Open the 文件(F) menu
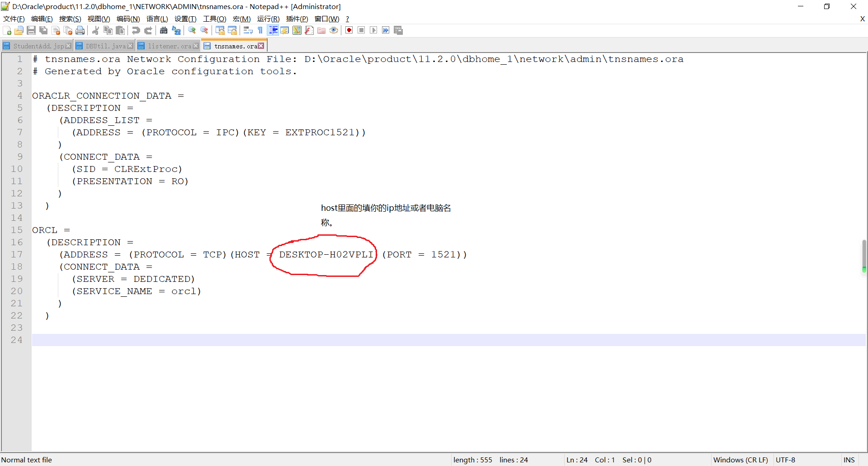This screenshot has height=466, width=868. [14, 19]
